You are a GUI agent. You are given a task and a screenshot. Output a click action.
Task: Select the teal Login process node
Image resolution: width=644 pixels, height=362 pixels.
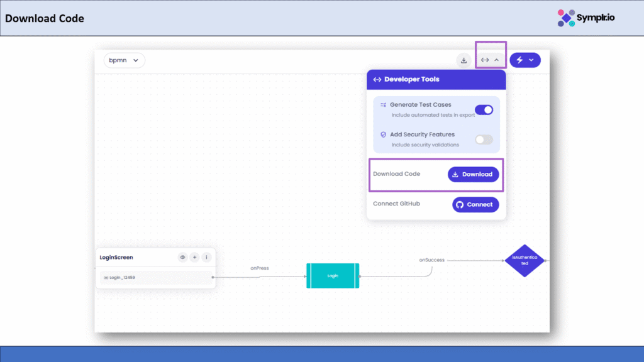[333, 276]
